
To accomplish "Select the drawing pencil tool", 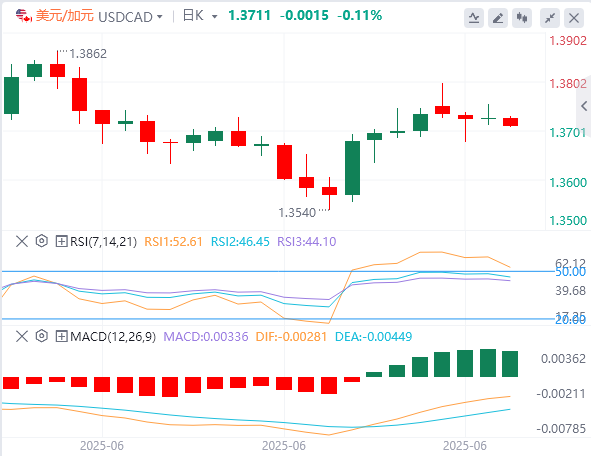I will click(x=498, y=18).
